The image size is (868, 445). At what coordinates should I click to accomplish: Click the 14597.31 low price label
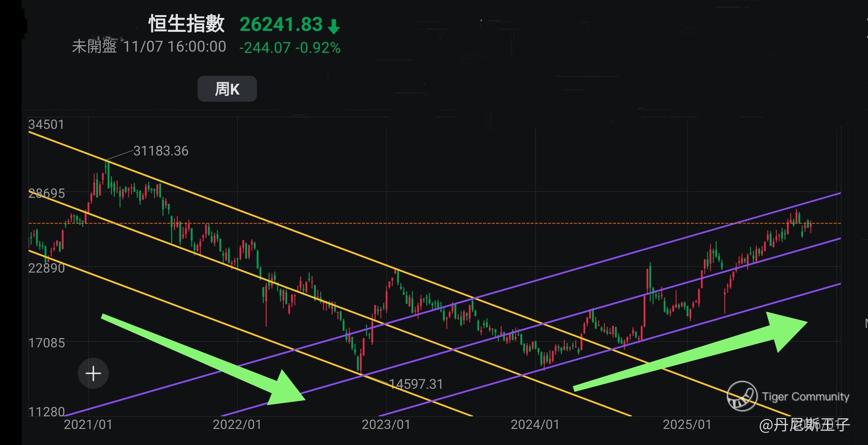pyautogui.click(x=416, y=384)
